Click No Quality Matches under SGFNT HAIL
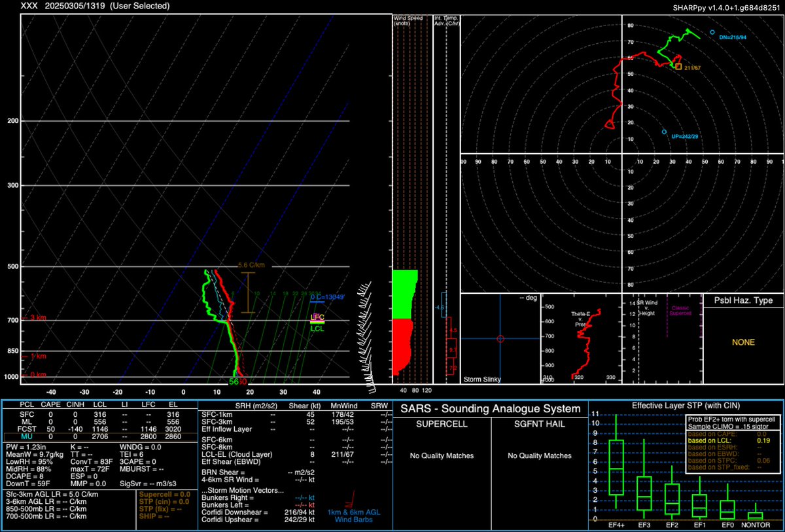 [540, 455]
